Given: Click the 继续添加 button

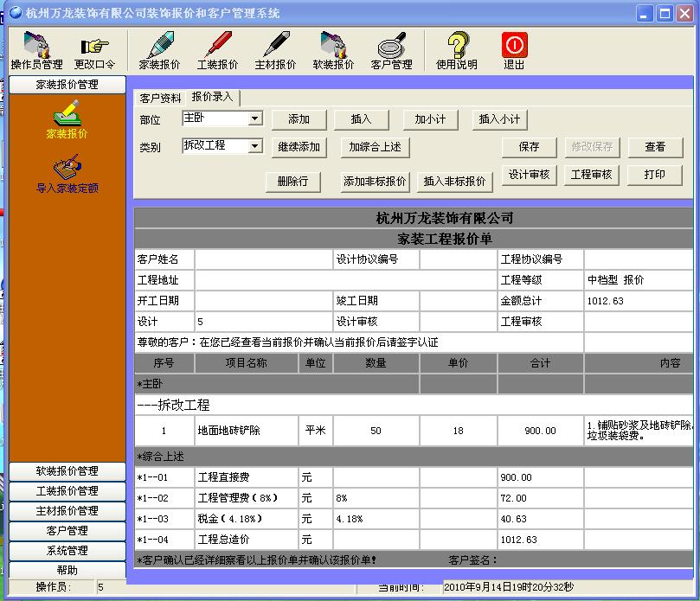Looking at the screenshot, I should (299, 147).
